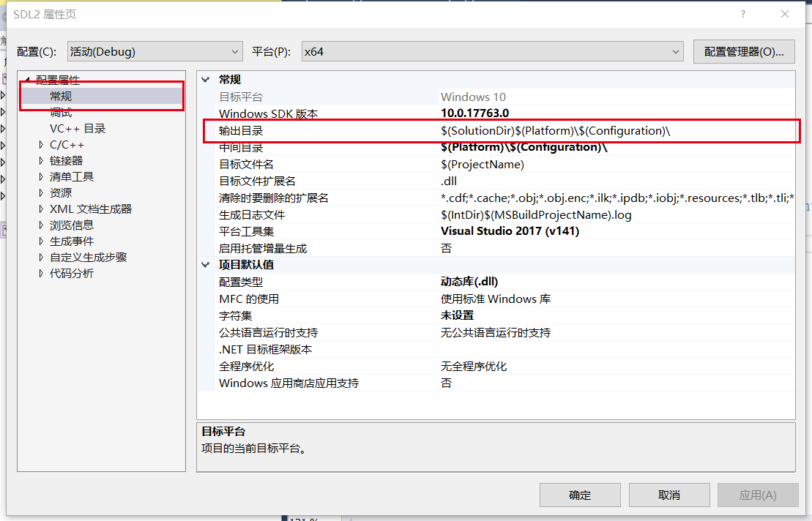The height and width of the screenshot is (521, 812).
Task: Expand the 链接器 tree node
Action: tap(41, 161)
